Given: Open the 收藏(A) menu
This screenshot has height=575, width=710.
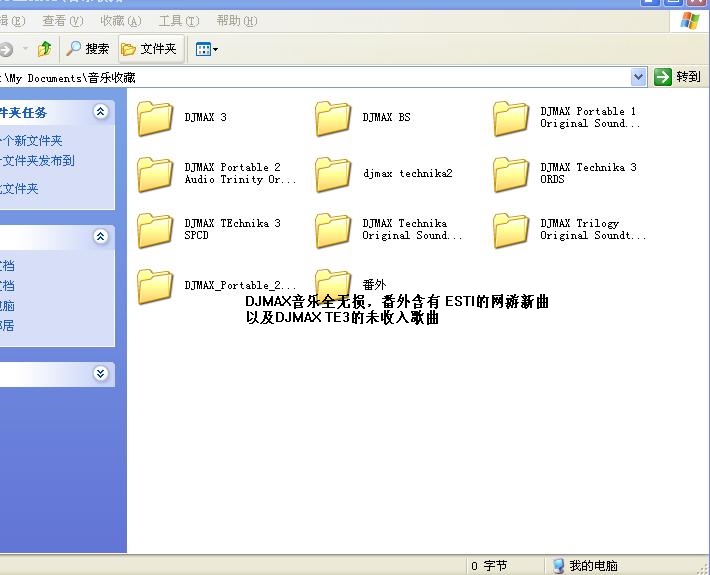Looking at the screenshot, I should [x=120, y=21].
